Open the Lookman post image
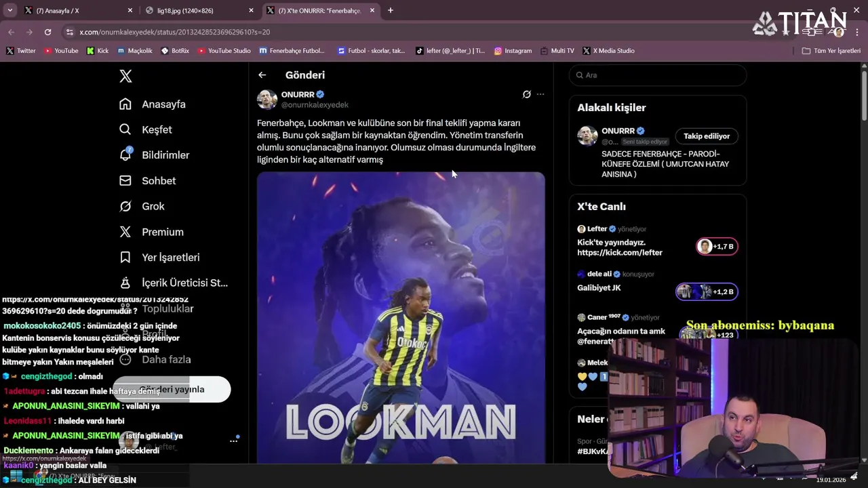The width and height of the screenshot is (868, 488). 401,318
